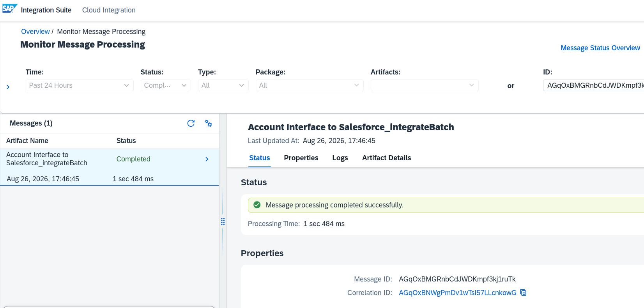
Task: Open the Type dropdown
Action: point(223,85)
